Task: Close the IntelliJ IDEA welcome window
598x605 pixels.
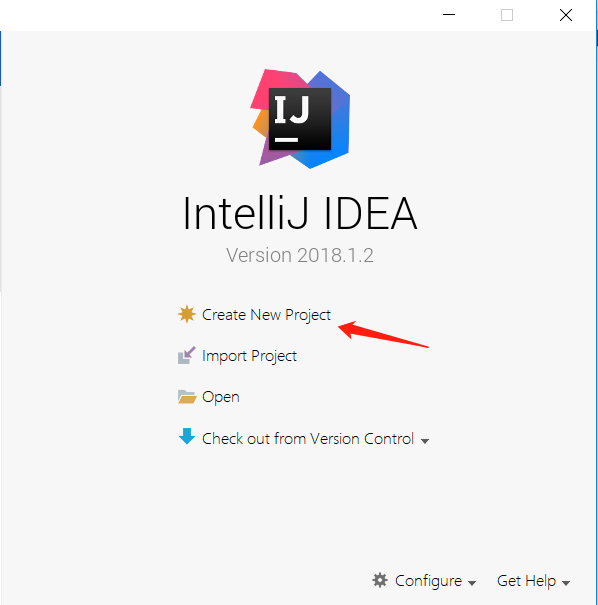Action: pyautogui.click(x=566, y=15)
